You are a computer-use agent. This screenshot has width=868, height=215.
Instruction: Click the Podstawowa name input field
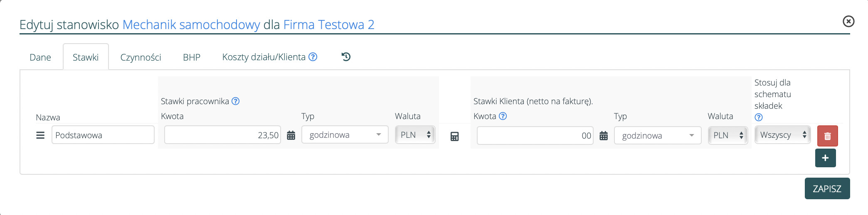click(103, 135)
